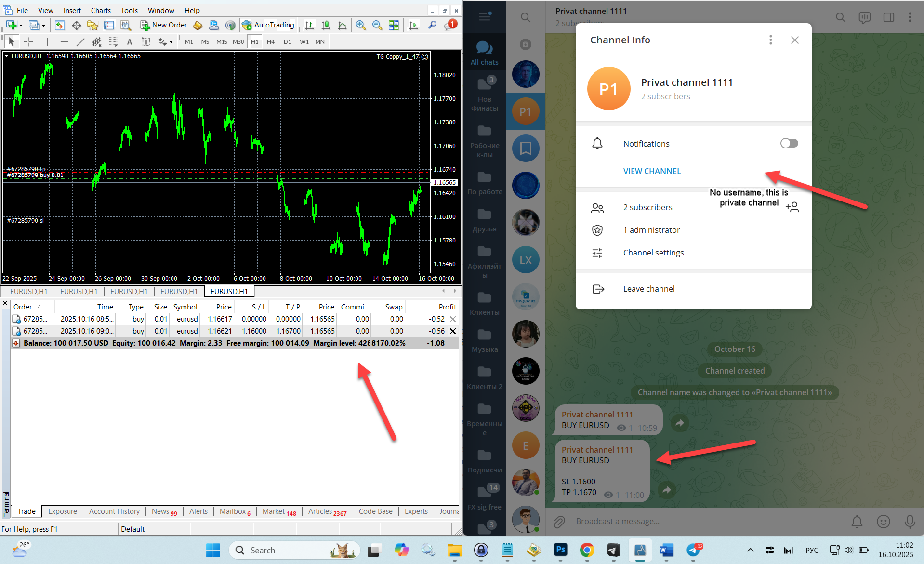Viewport: 924px width, 564px height.
Task: Set timeframe to M15
Action: click(x=222, y=42)
